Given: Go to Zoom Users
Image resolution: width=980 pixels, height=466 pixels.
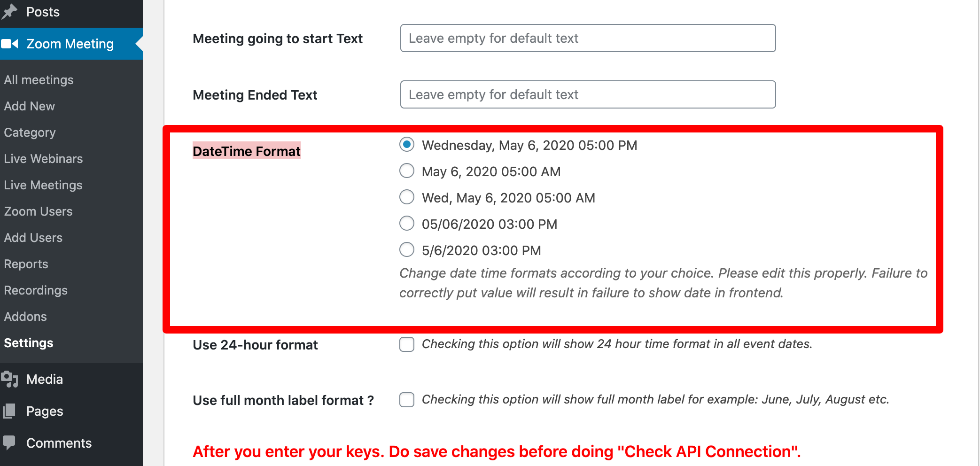Looking at the screenshot, I should tap(38, 211).
